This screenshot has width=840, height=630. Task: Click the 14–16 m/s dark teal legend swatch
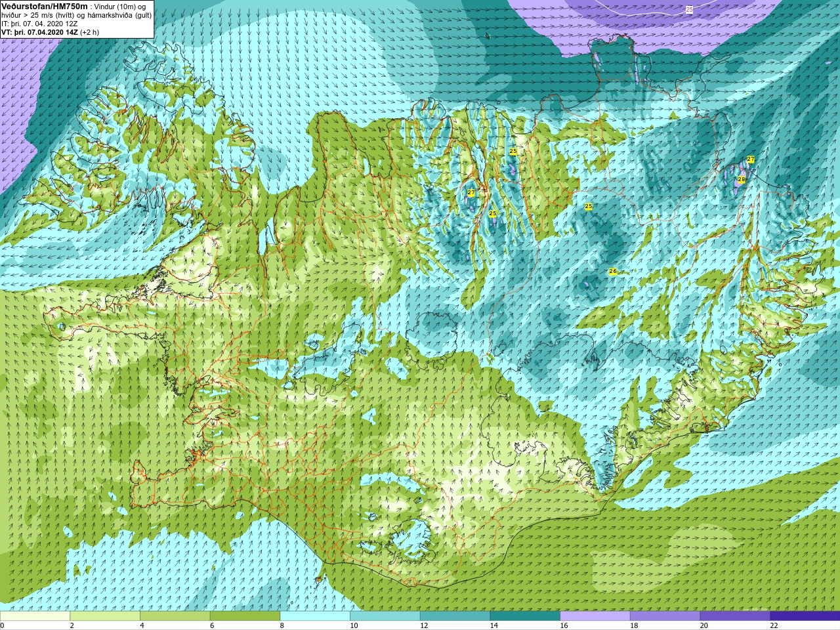click(x=525, y=616)
